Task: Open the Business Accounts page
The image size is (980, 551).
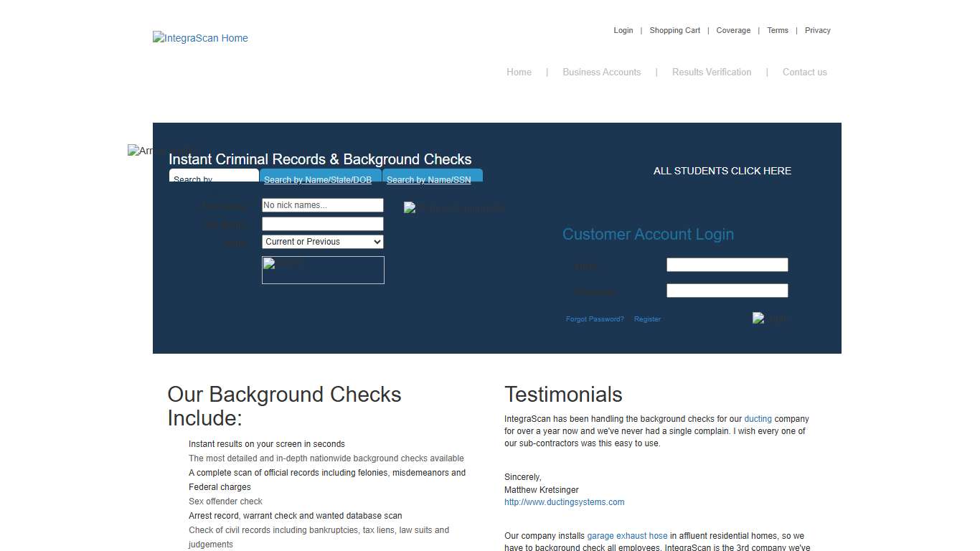Action: point(602,72)
